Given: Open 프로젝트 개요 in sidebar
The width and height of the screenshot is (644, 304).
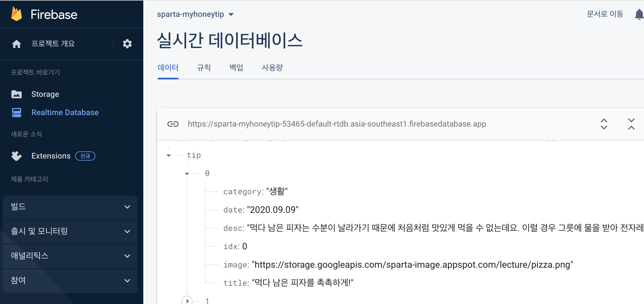Looking at the screenshot, I should [x=53, y=43].
